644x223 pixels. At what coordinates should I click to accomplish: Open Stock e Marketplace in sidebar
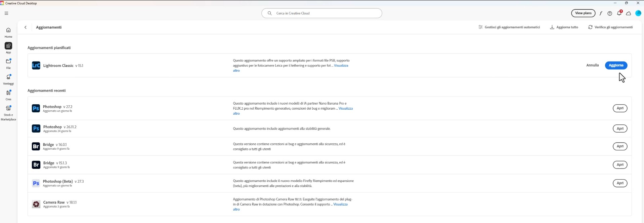[8, 112]
